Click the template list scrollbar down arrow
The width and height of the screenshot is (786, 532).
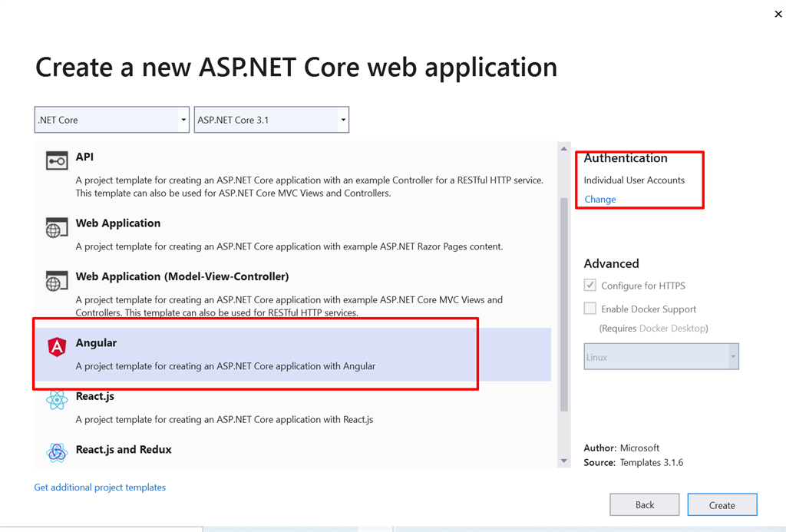pos(564,461)
